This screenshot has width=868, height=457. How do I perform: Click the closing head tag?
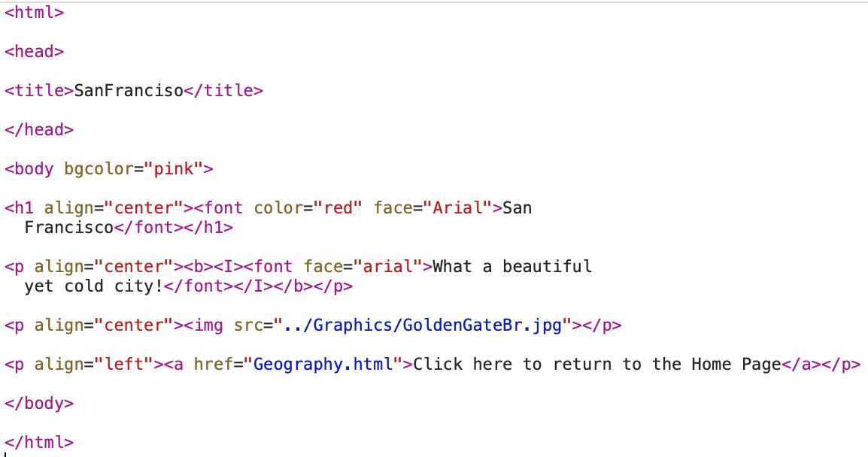coord(39,130)
